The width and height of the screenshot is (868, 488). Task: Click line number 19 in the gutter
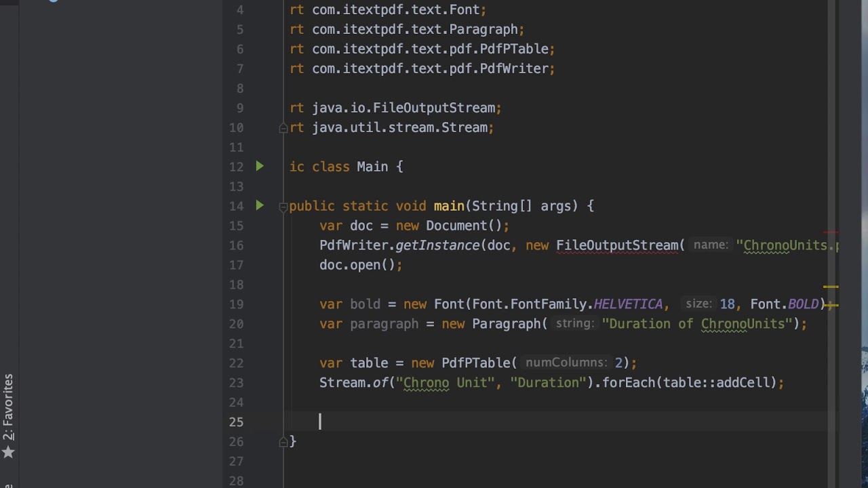(x=235, y=304)
